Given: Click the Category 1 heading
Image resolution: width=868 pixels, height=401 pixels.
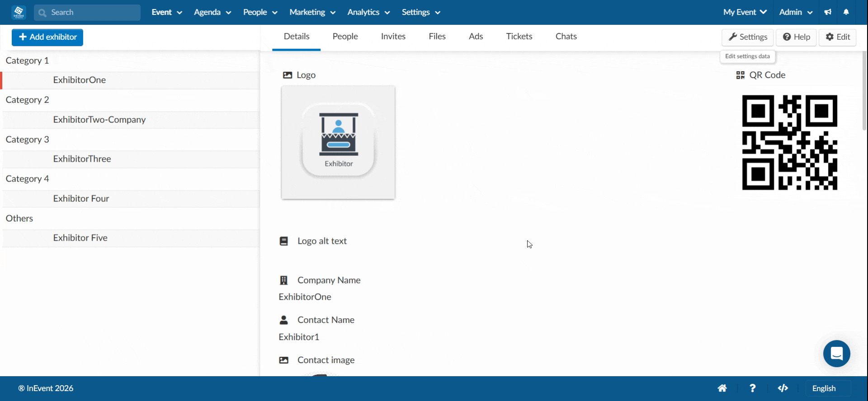Looking at the screenshot, I should (x=27, y=61).
